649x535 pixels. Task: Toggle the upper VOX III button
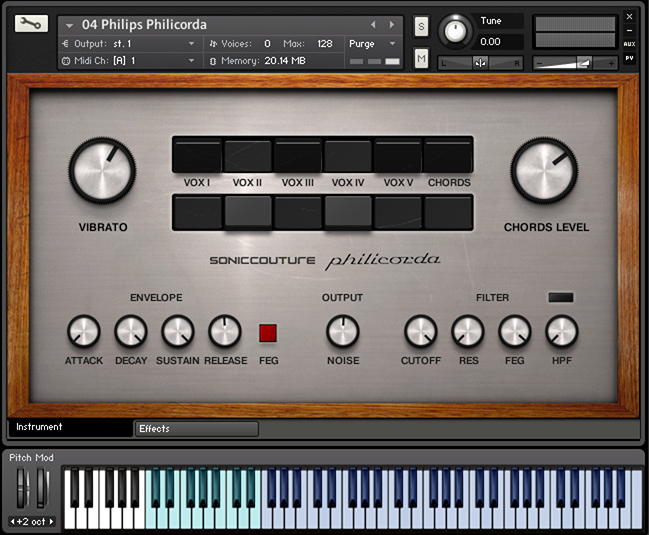pyautogui.click(x=298, y=155)
